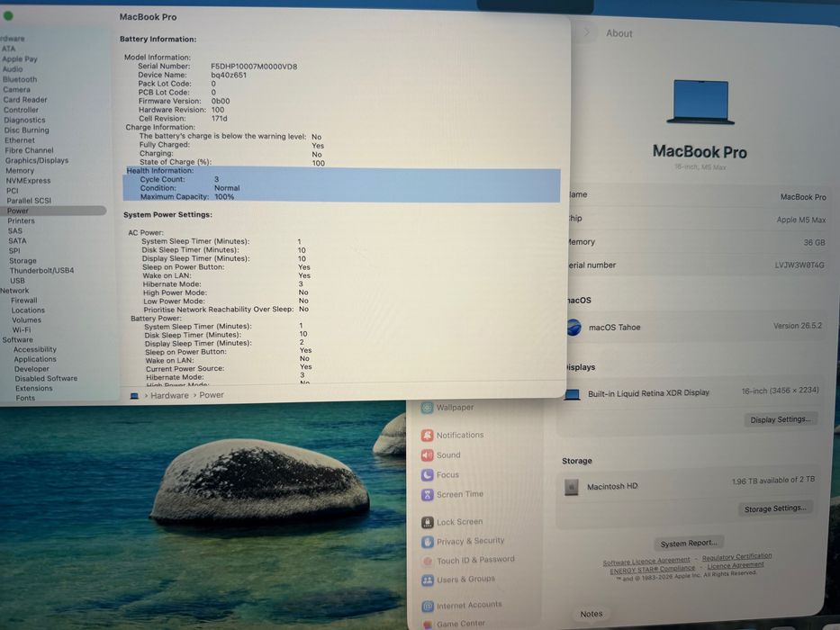Select Parallel SCSI in hardware list
Viewport: 840px width, 630px height.
(x=29, y=201)
